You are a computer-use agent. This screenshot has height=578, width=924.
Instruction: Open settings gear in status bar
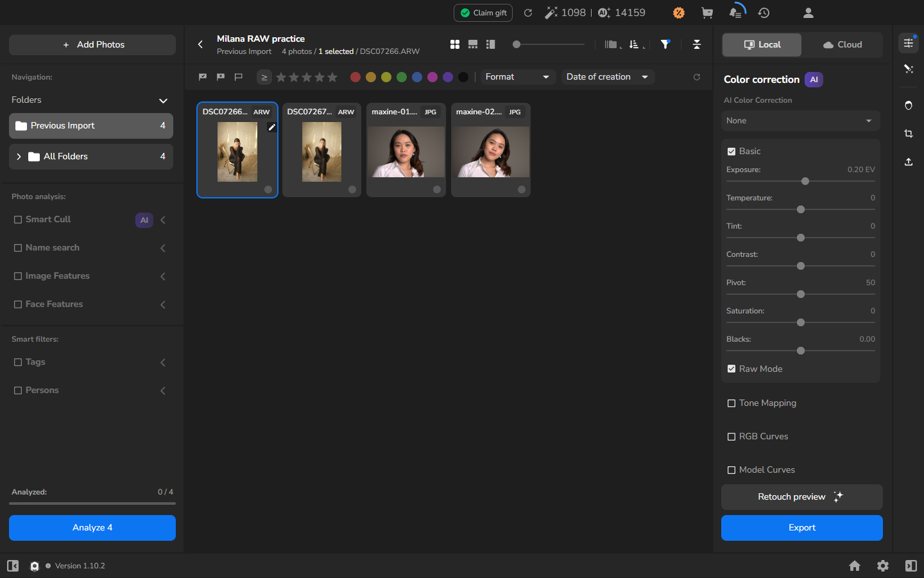tap(883, 566)
